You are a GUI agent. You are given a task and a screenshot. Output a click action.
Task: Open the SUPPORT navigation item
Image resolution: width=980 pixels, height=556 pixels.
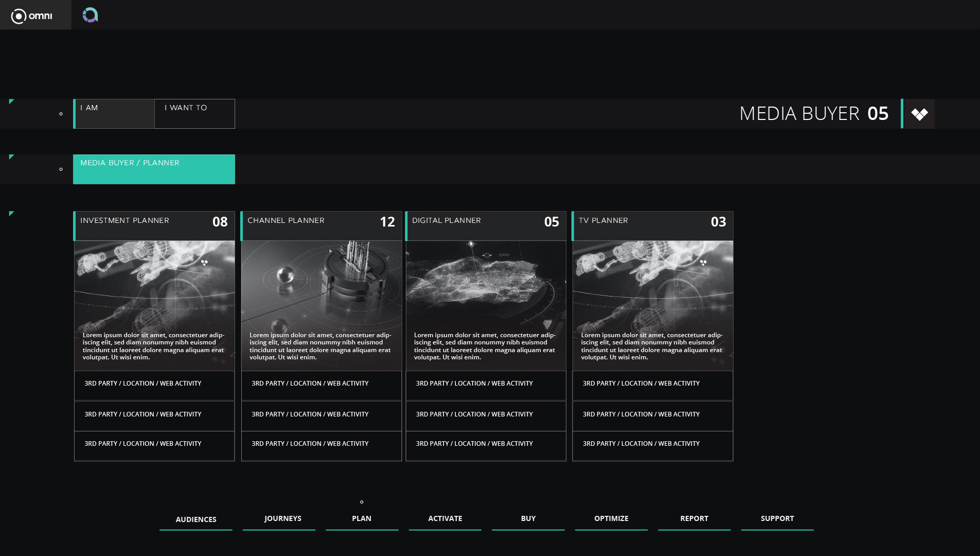coord(777,518)
